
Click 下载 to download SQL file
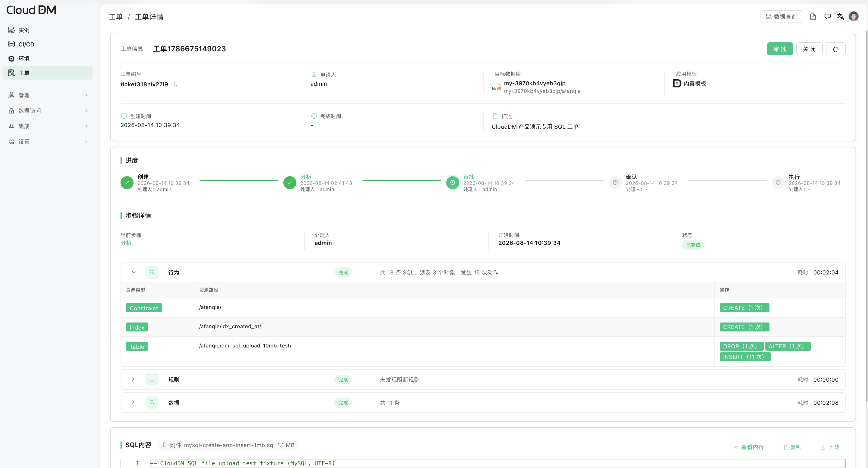point(830,447)
